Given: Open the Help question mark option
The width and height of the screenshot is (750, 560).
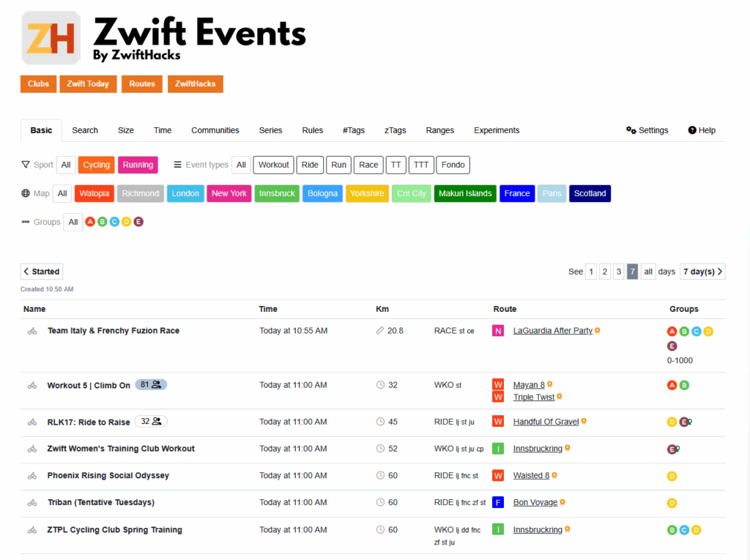Looking at the screenshot, I should pyautogui.click(x=702, y=130).
